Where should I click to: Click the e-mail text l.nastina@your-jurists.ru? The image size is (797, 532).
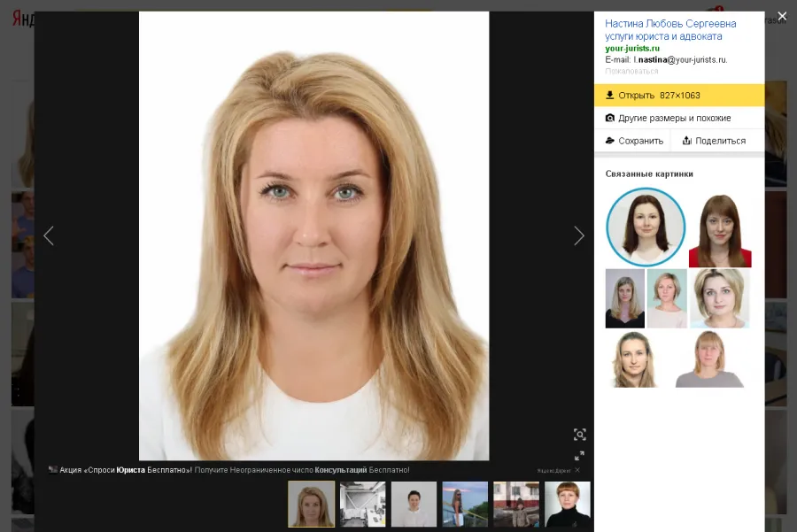(681, 60)
